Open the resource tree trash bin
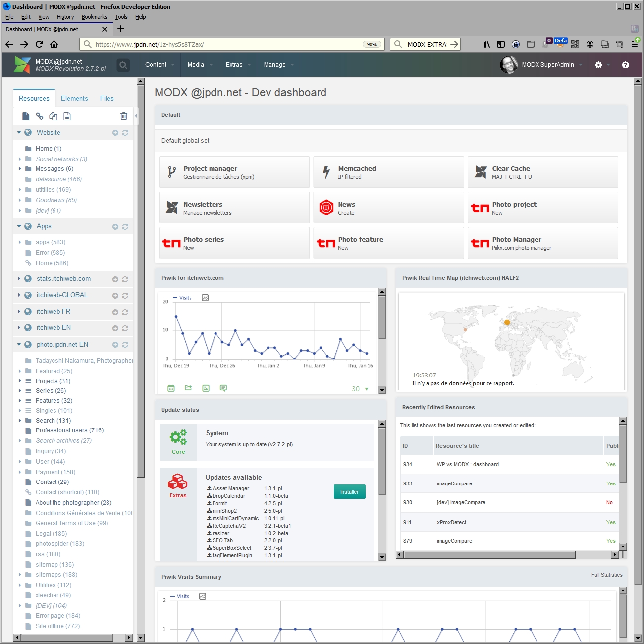Viewport: 644px width, 644px height. (x=124, y=116)
